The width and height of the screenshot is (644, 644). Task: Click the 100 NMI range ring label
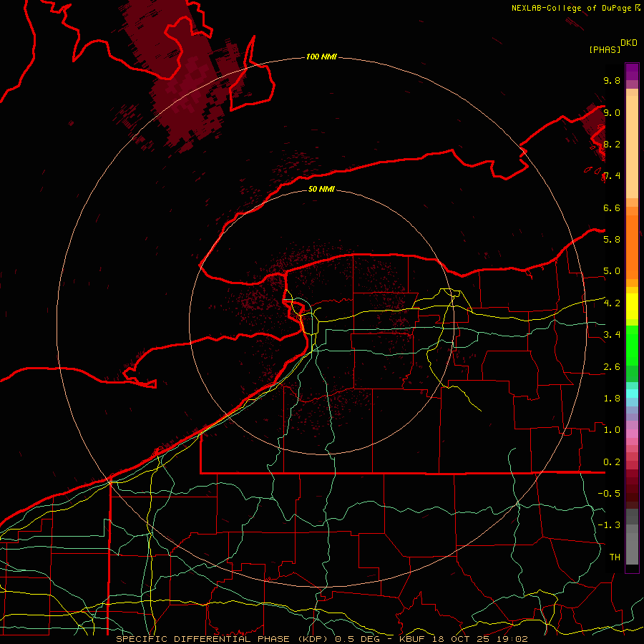click(x=321, y=57)
